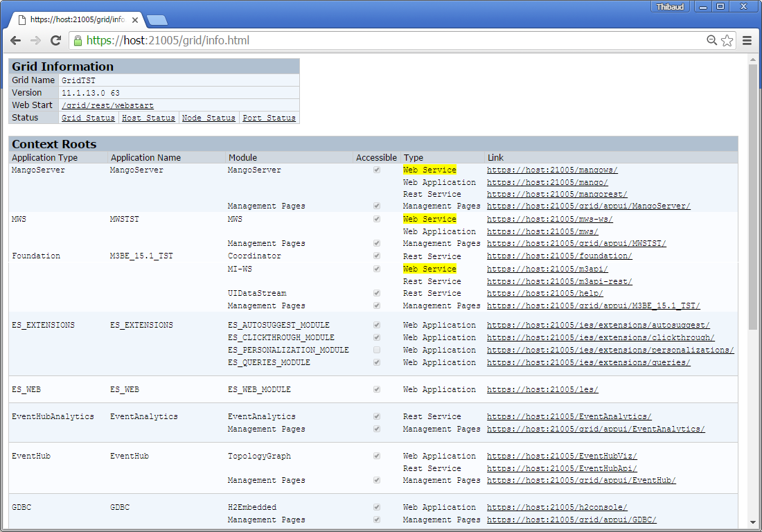
Task: Bookmark this page with star icon
Action: point(727,41)
